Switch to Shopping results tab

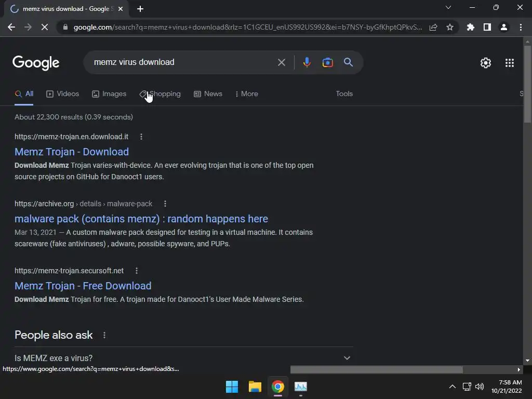(x=160, y=94)
